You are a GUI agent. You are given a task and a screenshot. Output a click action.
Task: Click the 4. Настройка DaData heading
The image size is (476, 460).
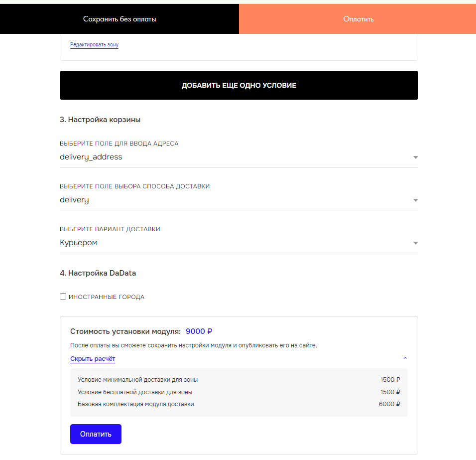[x=98, y=273]
